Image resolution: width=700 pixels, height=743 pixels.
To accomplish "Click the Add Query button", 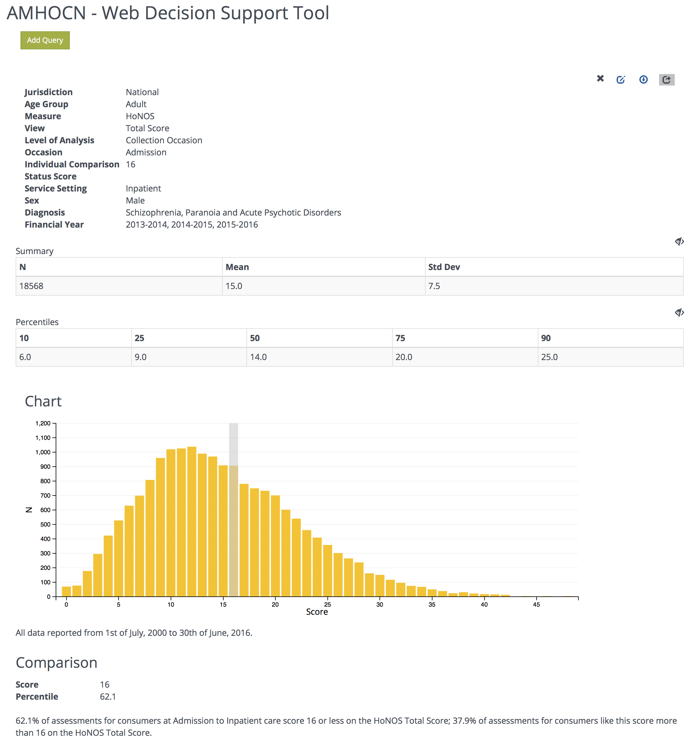I will 45,40.
